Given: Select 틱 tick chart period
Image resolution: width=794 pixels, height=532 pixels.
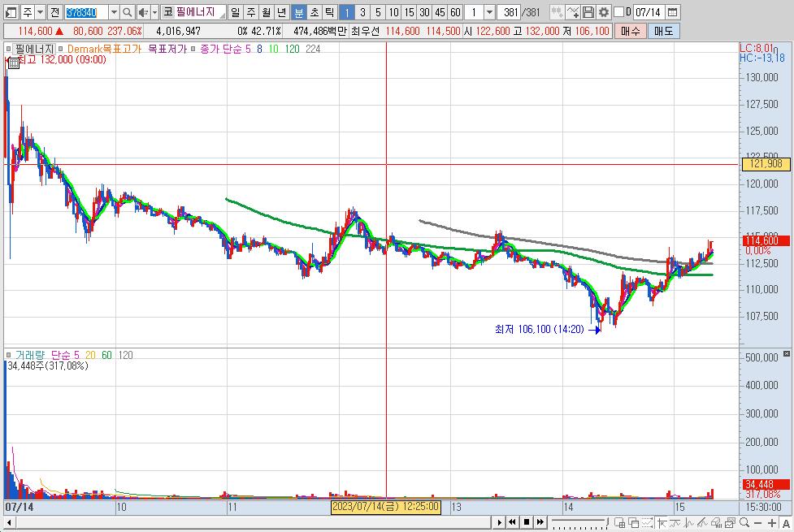Looking at the screenshot, I should click(330, 12).
